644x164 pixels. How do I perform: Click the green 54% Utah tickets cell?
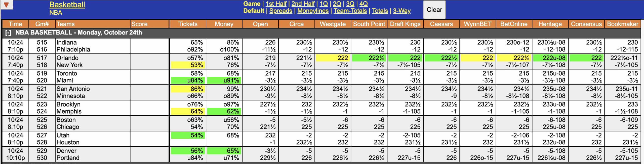[x=188, y=135]
